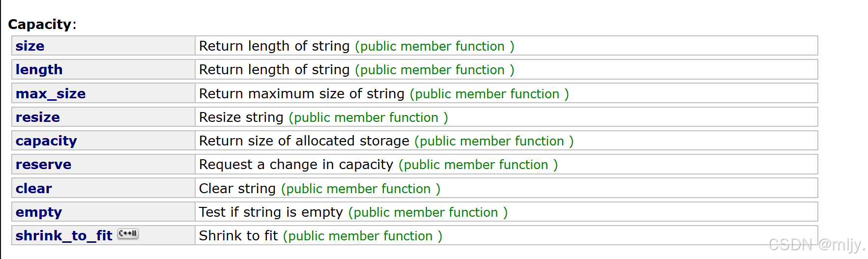Viewport: 868px width, 259px height.
Task: Open the shrink_to_fit function link
Action: (64, 236)
